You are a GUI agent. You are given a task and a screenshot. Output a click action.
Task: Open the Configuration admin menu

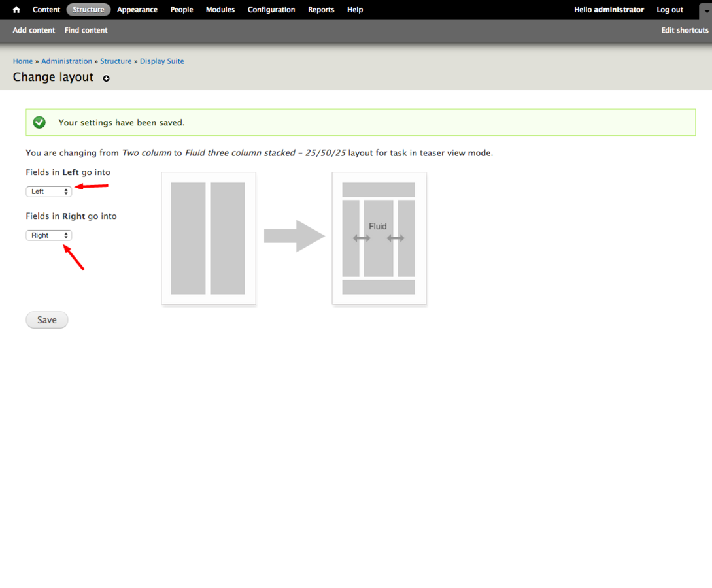point(271,10)
